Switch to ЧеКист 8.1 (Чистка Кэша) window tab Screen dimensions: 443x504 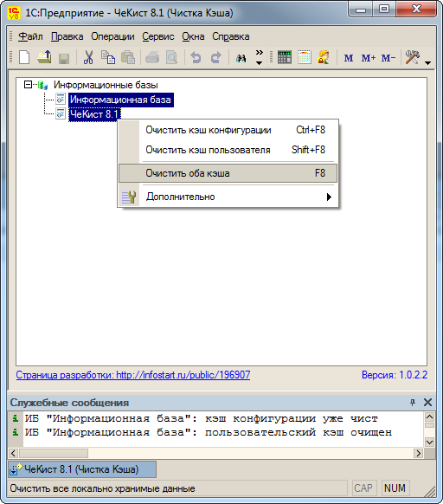pyautogui.click(x=82, y=469)
